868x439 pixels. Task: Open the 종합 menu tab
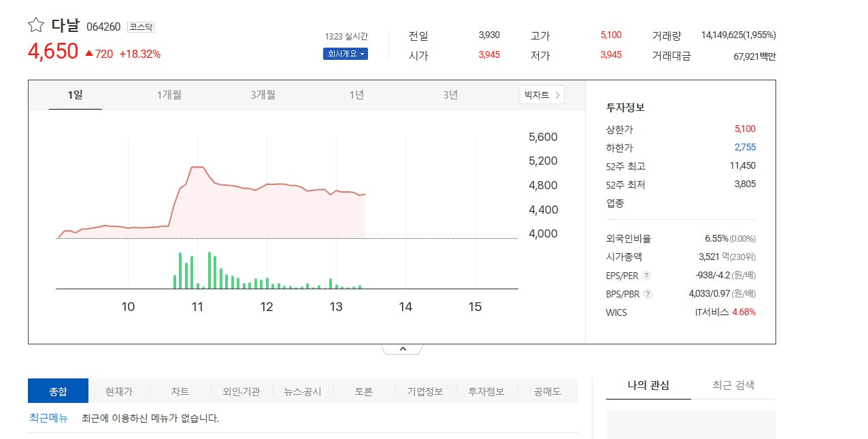pos(58,391)
